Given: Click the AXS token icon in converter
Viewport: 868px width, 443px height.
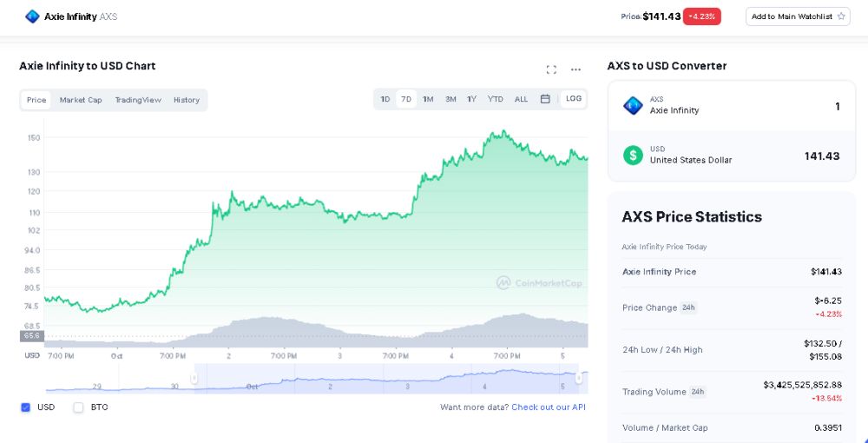Looking at the screenshot, I should tap(633, 105).
